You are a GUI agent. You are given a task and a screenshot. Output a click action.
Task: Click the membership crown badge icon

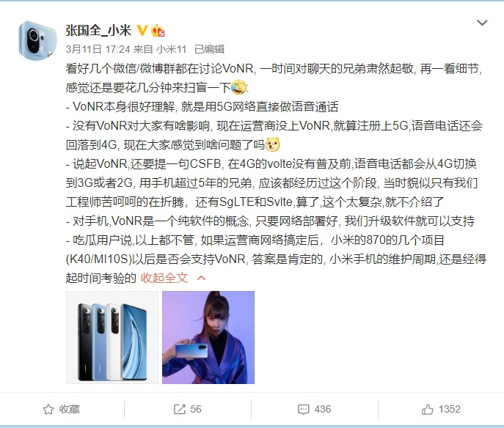click(158, 31)
